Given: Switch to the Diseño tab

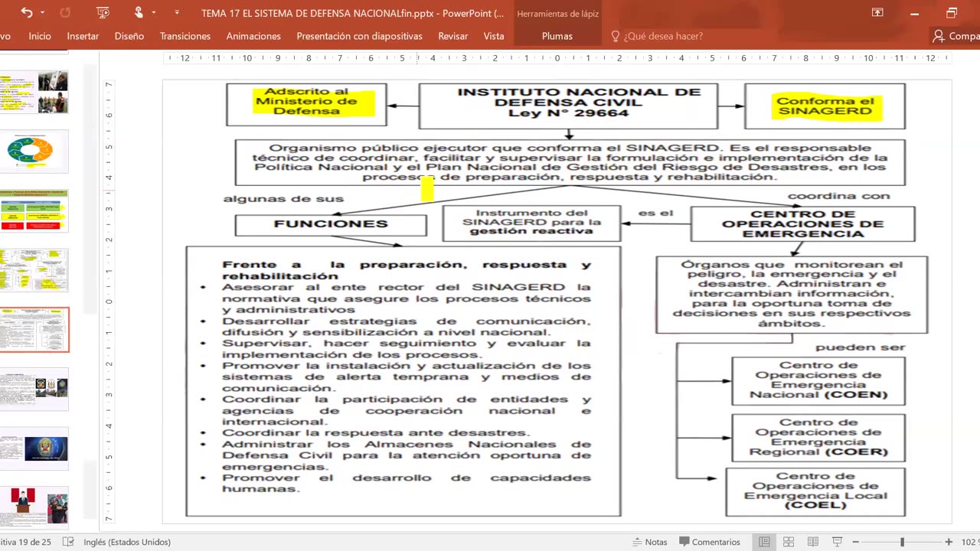Looking at the screenshot, I should [129, 36].
